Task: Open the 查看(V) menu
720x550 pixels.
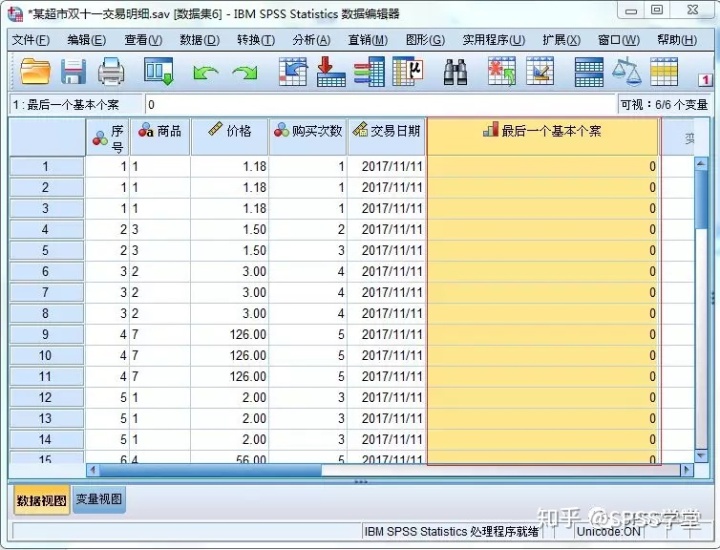Action: click(143, 40)
